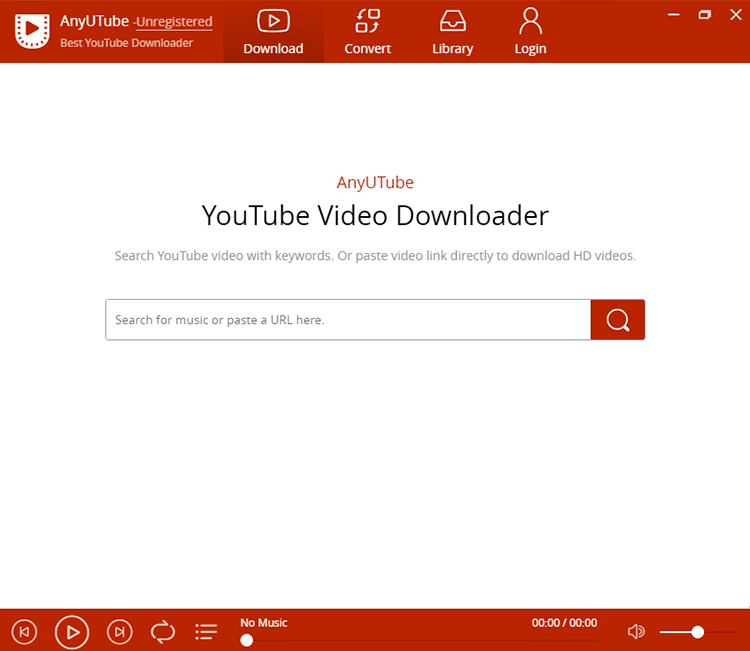
Task: Click the 00:00 / 00:00 time display
Action: pyautogui.click(x=564, y=623)
